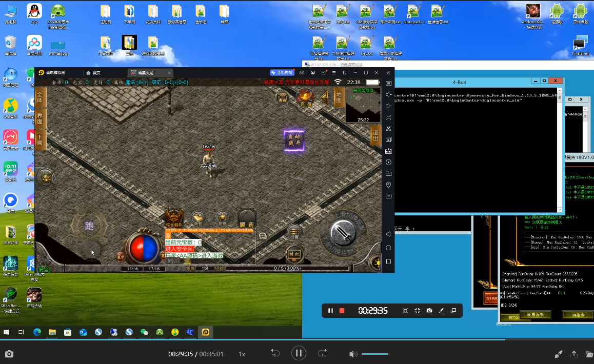Tap the 跑 run joystick control
594x364 pixels.
89,226
